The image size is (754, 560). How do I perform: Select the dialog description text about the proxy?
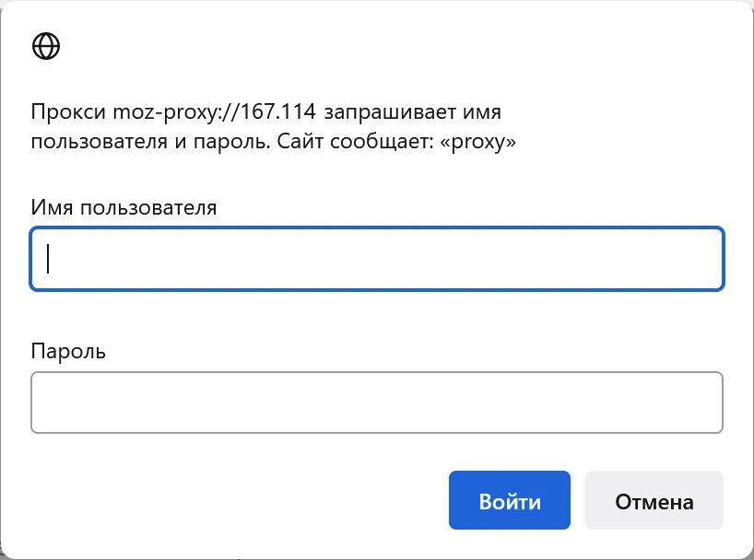(267, 126)
